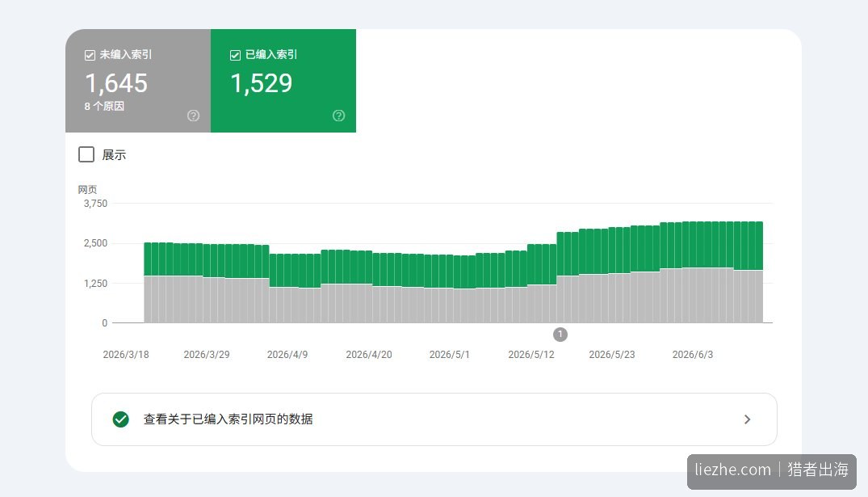
Task: Click the green check icon in data row
Action: tap(120, 419)
